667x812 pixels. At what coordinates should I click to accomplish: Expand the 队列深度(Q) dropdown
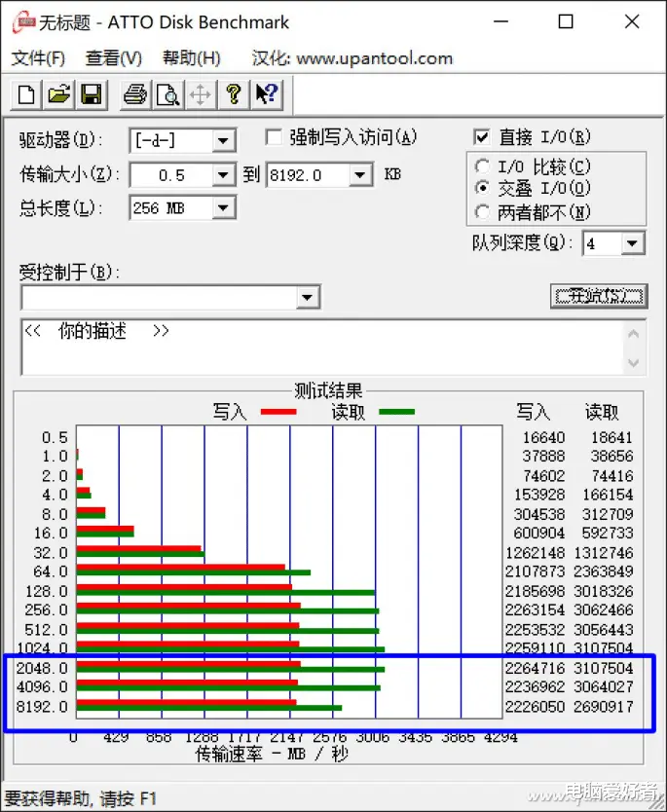point(632,243)
